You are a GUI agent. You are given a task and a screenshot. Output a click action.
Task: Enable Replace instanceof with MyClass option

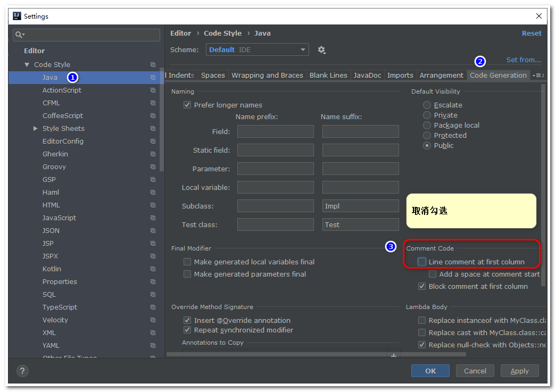(x=422, y=320)
